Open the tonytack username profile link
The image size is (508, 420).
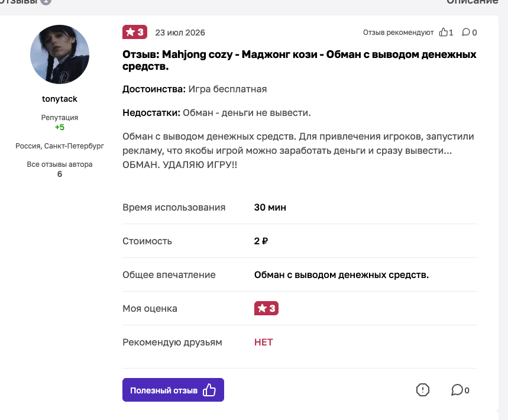(x=60, y=99)
